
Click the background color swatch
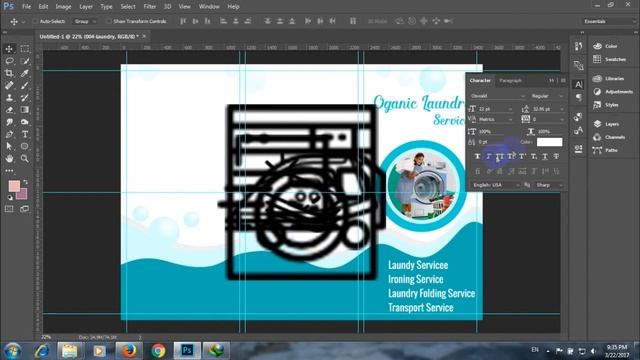23,196
